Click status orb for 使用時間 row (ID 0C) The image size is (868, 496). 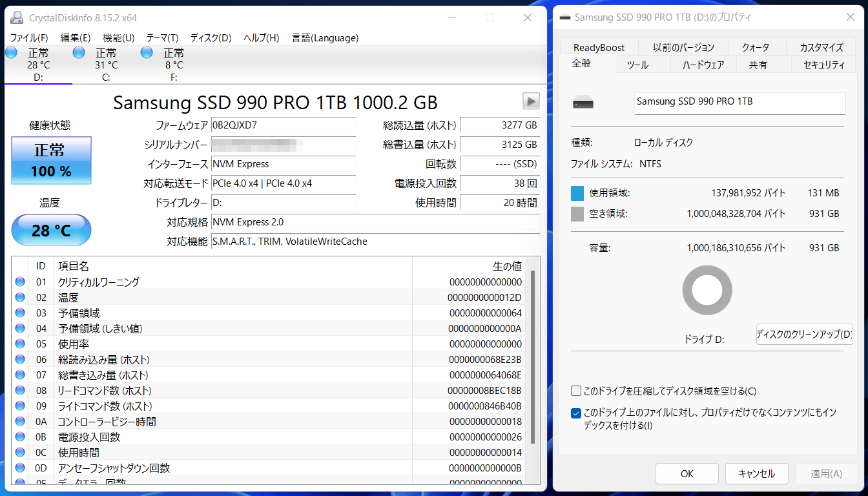(x=20, y=452)
